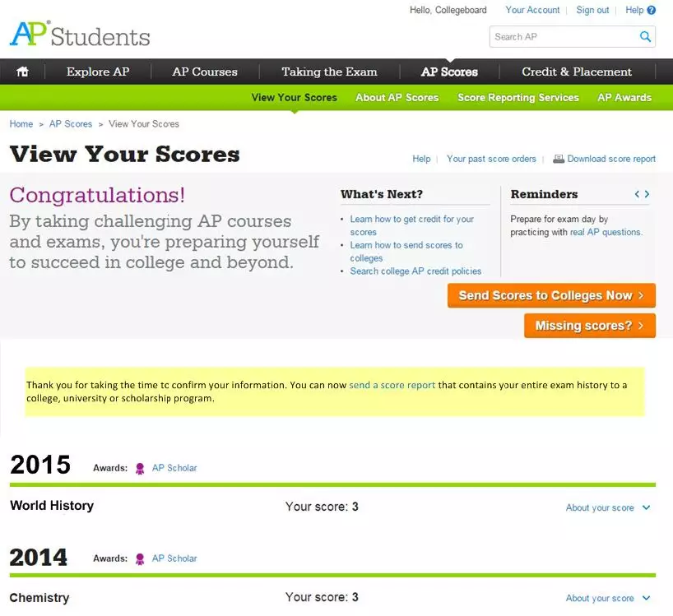Viewport: 673px width, 616px height.
Task: Click the 2014 year heading
Action: (x=39, y=558)
